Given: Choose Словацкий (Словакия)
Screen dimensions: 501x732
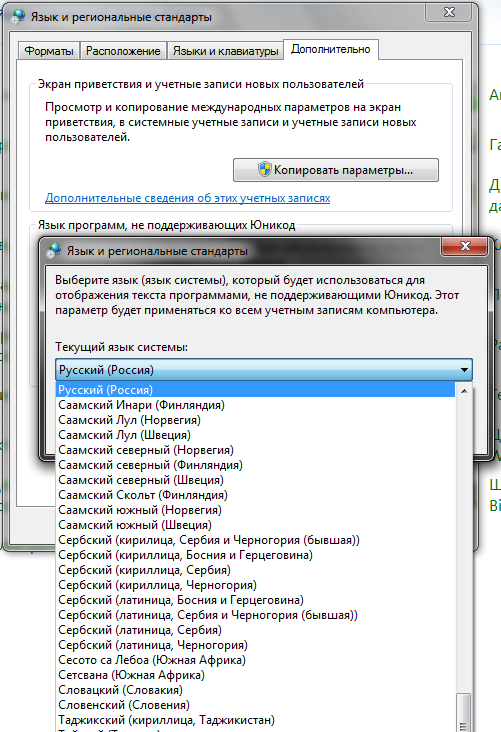Looking at the screenshot, I should pos(255,690).
